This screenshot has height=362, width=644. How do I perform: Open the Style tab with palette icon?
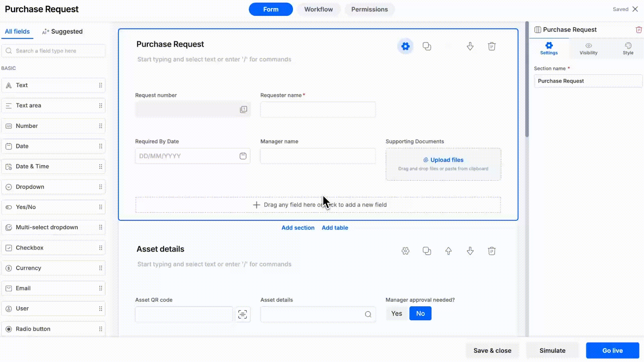pyautogui.click(x=628, y=49)
